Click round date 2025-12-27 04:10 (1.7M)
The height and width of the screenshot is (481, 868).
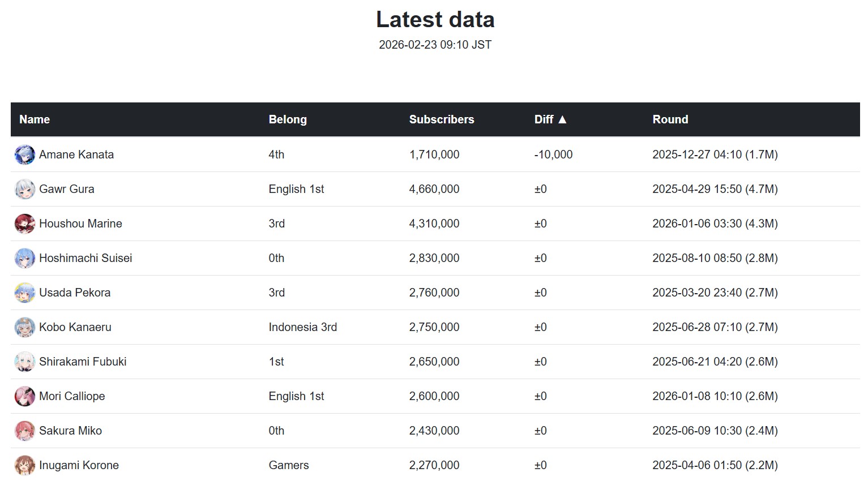(715, 154)
